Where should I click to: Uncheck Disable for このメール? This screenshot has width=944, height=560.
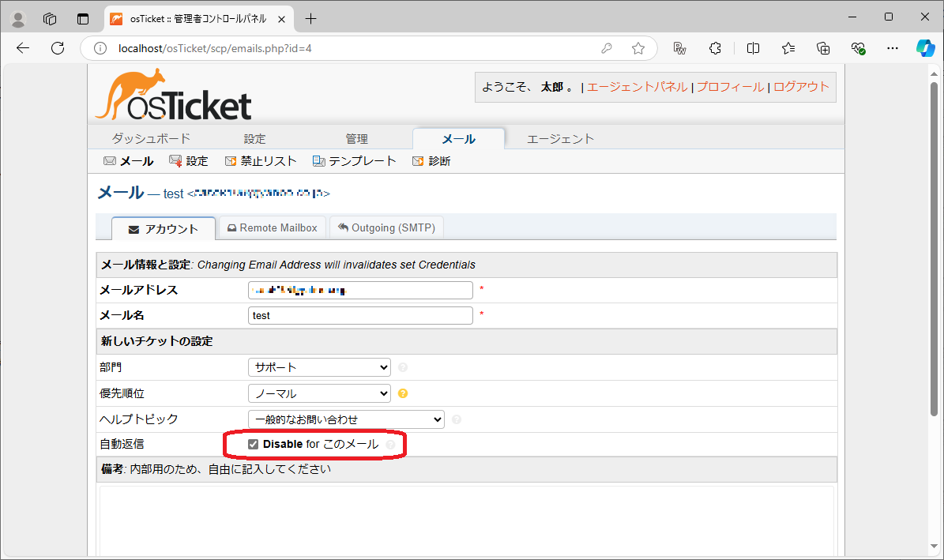253,443
